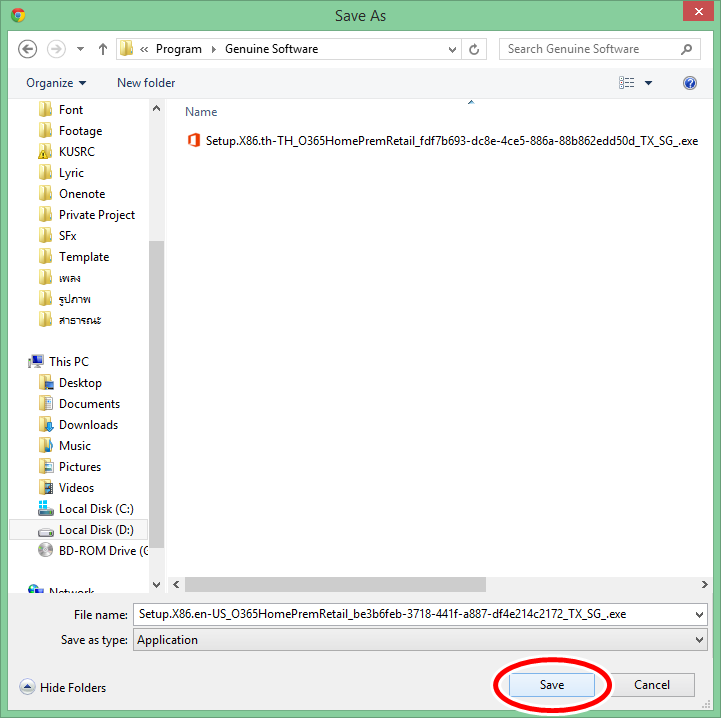The width and height of the screenshot is (721, 718).
Task: Open the Help button
Action: [x=690, y=83]
